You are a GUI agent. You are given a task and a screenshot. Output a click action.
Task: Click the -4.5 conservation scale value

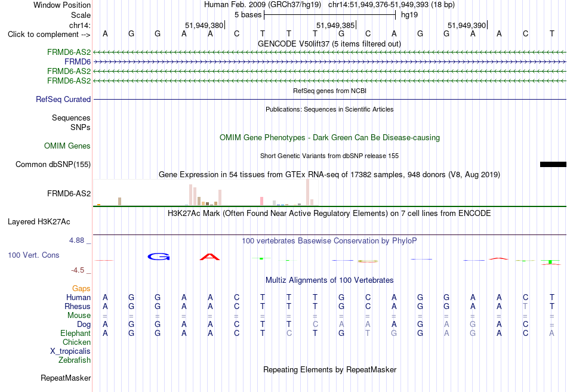[78, 270]
